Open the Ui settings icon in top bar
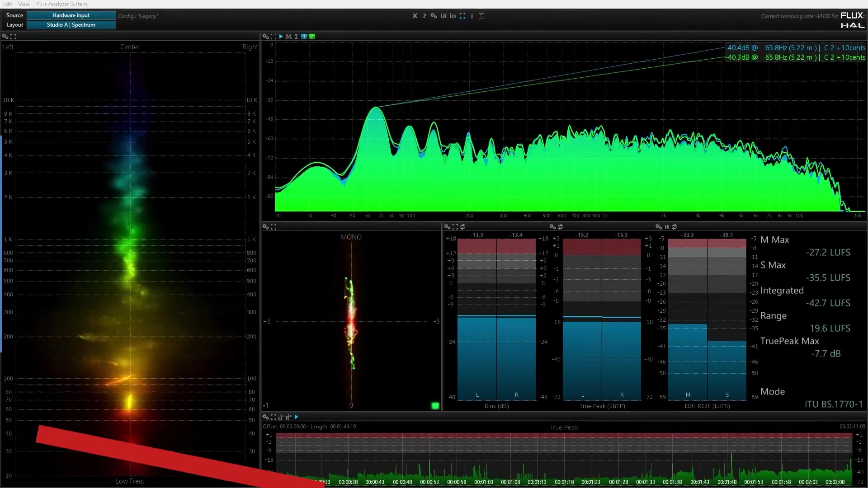Screen dimensions: 868x488 tap(443, 16)
